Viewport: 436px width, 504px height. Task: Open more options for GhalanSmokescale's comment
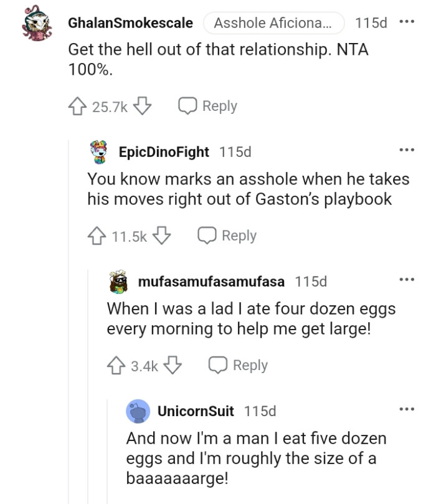[406, 22]
